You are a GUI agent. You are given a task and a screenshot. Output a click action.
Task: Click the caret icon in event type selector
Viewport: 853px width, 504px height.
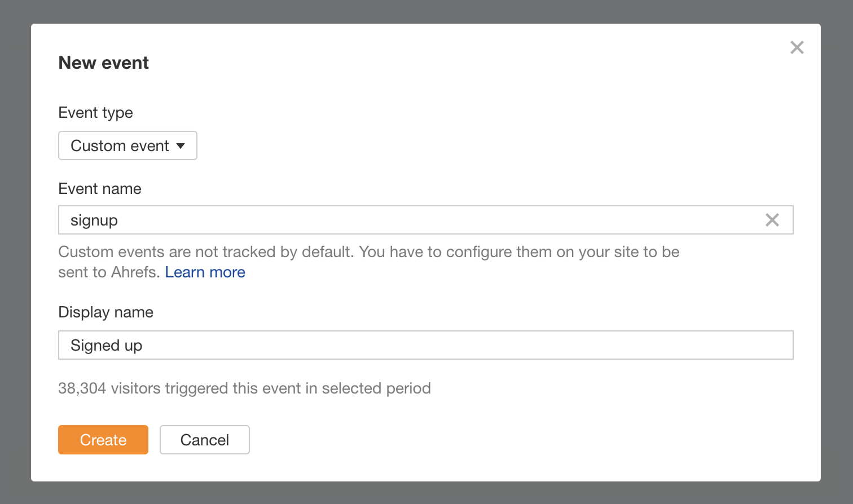tap(181, 145)
